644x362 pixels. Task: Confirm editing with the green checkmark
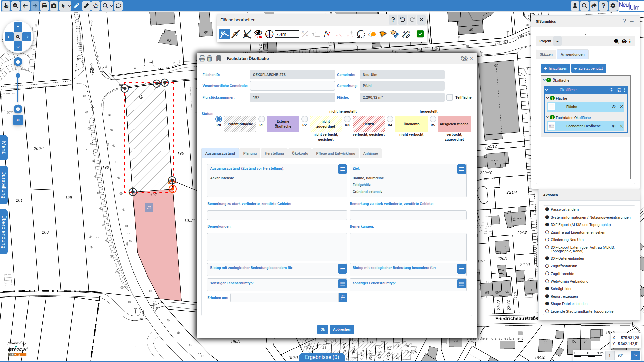click(420, 34)
